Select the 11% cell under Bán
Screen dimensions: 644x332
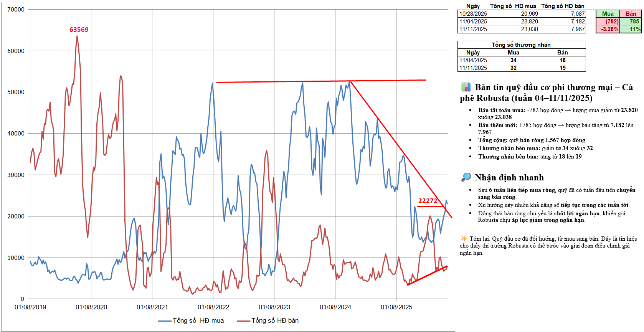coord(631,29)
